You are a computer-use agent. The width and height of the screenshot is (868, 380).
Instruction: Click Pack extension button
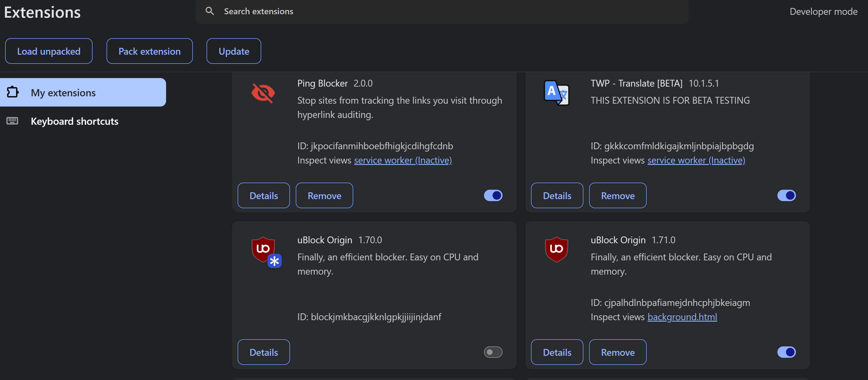pyautogui.click(x=150, y=51)
